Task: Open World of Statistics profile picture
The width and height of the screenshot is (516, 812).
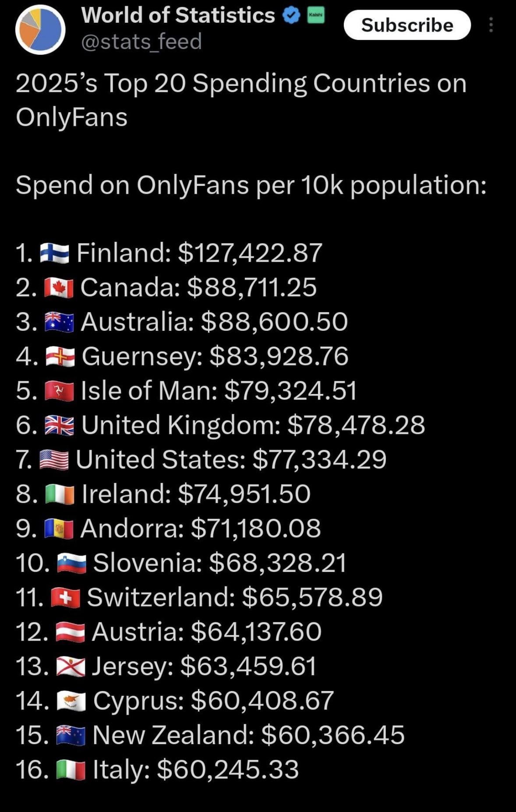Action: click(x=40, y=29)
